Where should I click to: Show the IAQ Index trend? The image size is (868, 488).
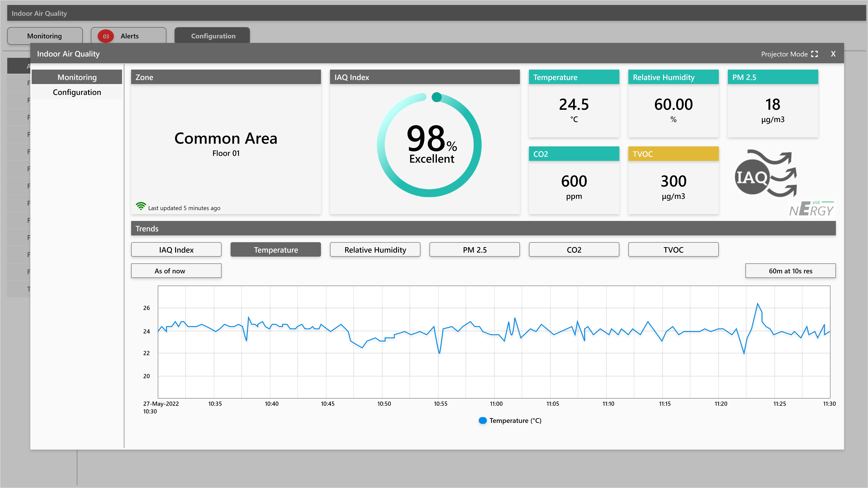click(x=176, y=250)
